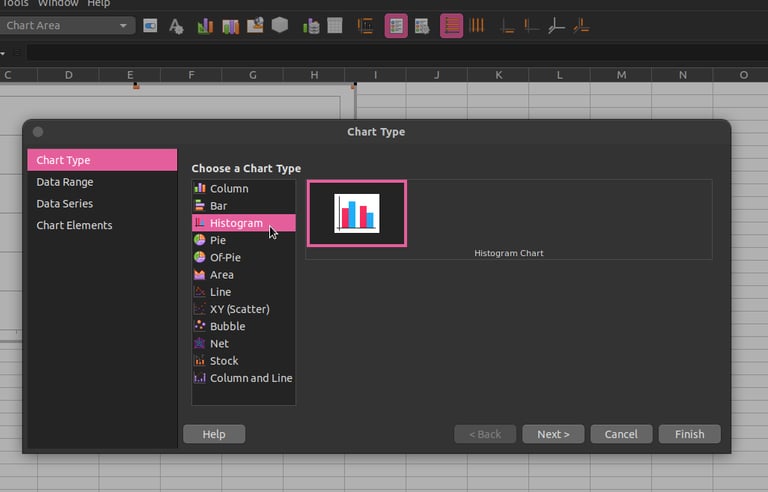The width and height of the screenshot is (768, 492).
Task: Select Bar icon in chart type list
Action: coord(199,205)
